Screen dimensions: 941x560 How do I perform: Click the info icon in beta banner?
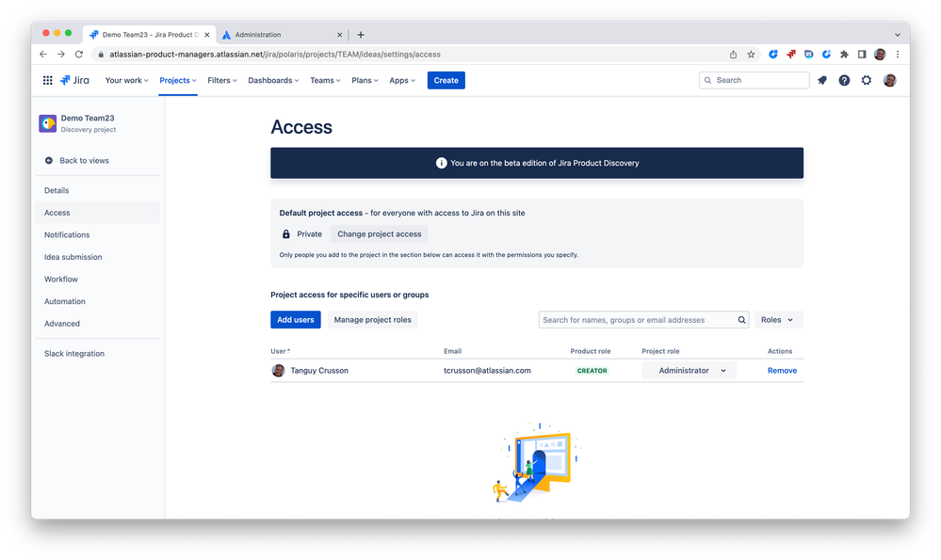tap(441, 163)
